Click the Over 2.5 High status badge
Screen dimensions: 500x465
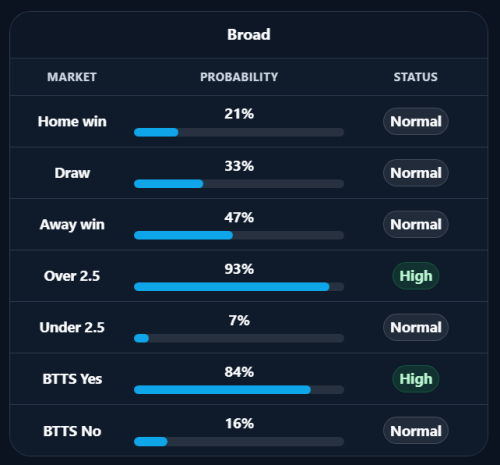pyautogui.click(x=416, y=276)
